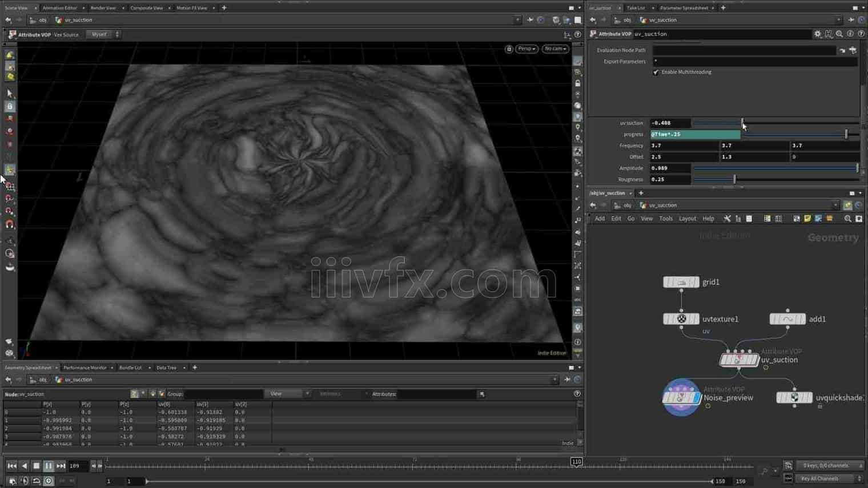Open the gear settings icon on Attribute VOP header
Viewport: 868px width, 488px height.
coord(818,34)
